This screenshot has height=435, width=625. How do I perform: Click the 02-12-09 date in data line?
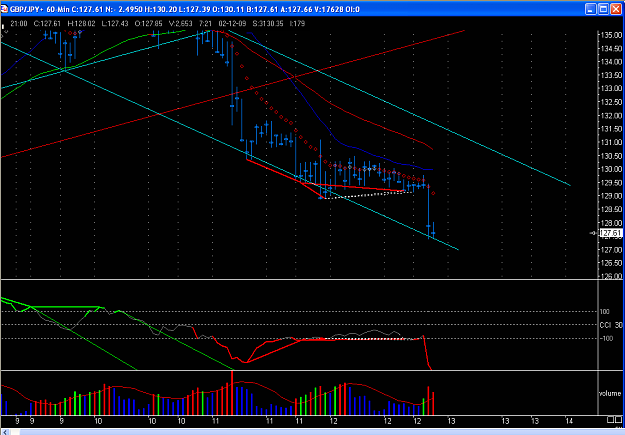coord(232,24)
